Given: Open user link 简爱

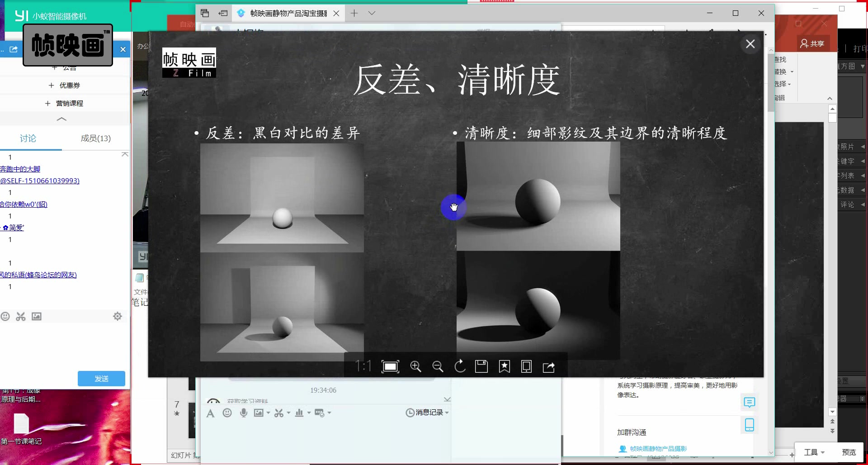Looking at the screenshot, I should 14,228.
